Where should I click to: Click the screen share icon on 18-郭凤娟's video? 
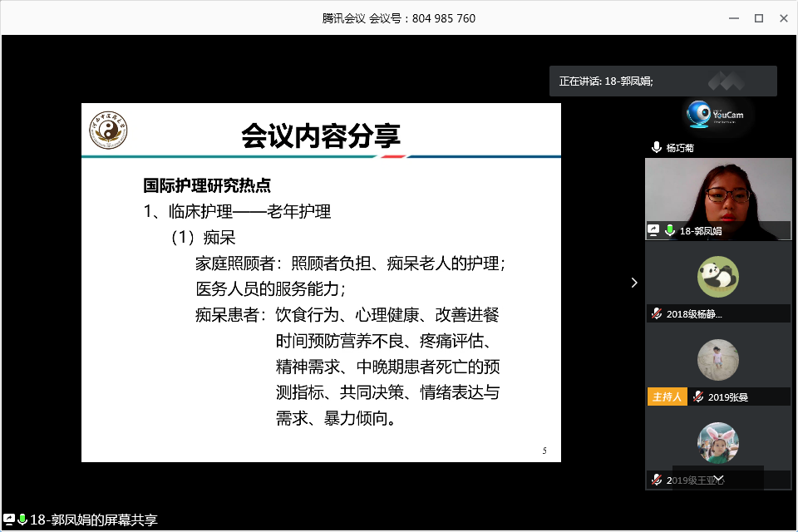[x=654, y=230]
